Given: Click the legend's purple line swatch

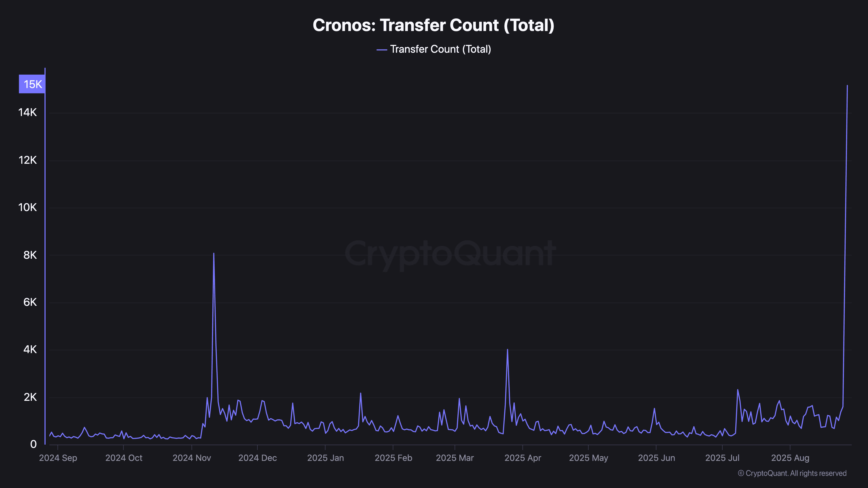Looking at the screenshot, I should click(x=381, y=49).
